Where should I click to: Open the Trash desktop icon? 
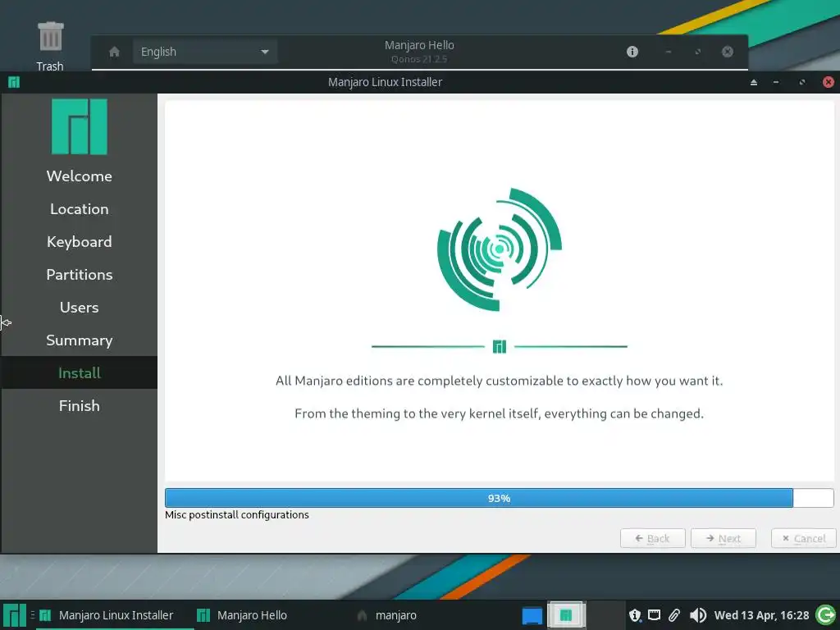tap(50, 46)
